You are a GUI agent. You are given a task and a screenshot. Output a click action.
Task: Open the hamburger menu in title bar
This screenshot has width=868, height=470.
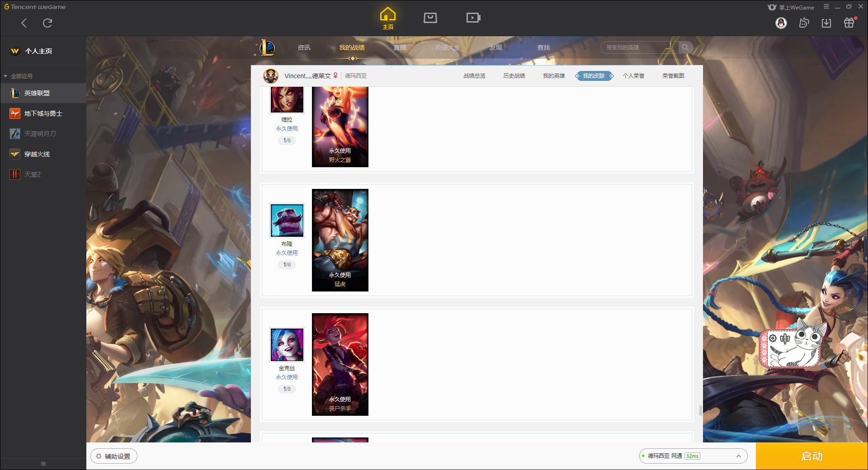click(x=826, y=7)
